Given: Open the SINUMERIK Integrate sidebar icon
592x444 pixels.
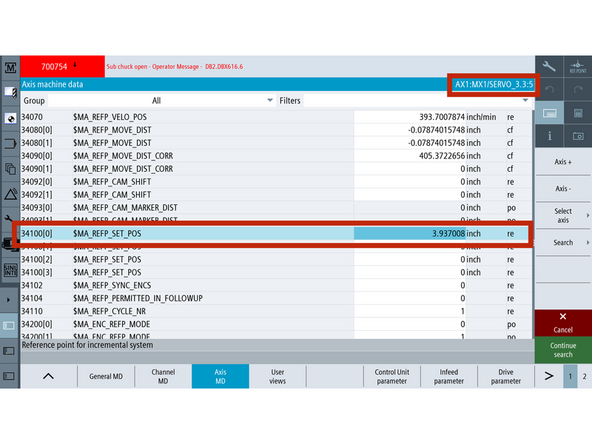Looking at the screenshot, I should [10, 270].
